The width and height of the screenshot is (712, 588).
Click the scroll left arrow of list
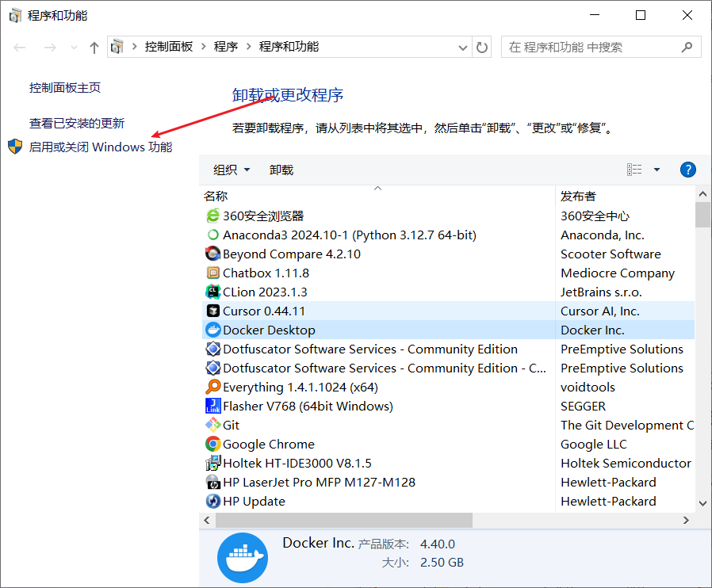(207, 521)
